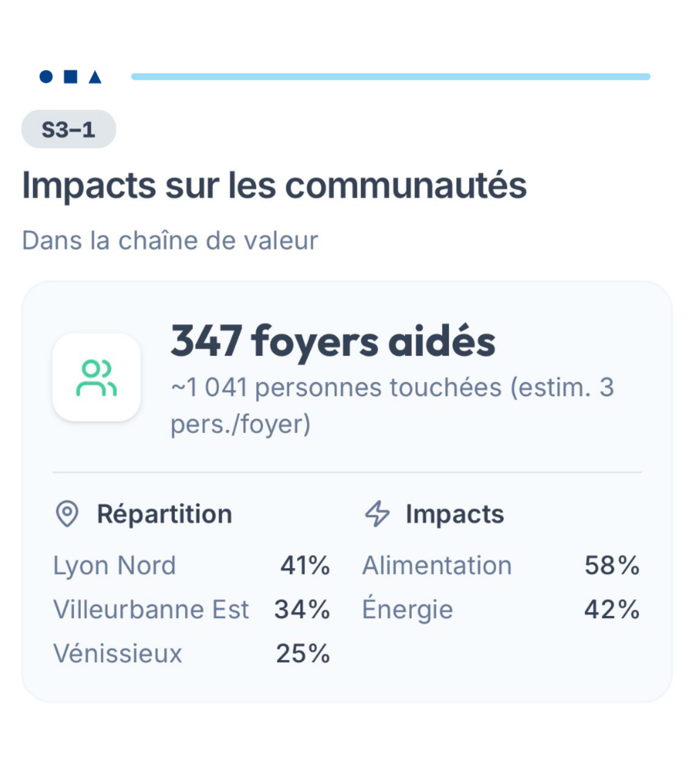Select the Villeurbanne Est row
The width and height of the screenshot is (700, 764).
(192, 610)
